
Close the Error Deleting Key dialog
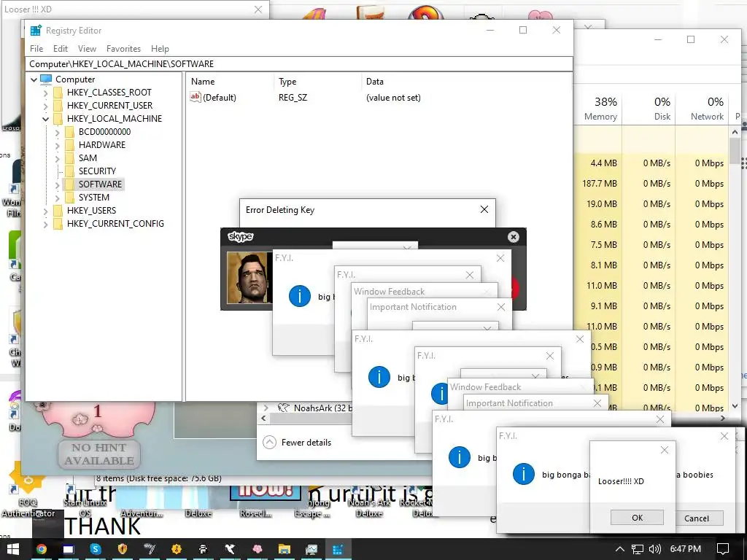point(484,209)
